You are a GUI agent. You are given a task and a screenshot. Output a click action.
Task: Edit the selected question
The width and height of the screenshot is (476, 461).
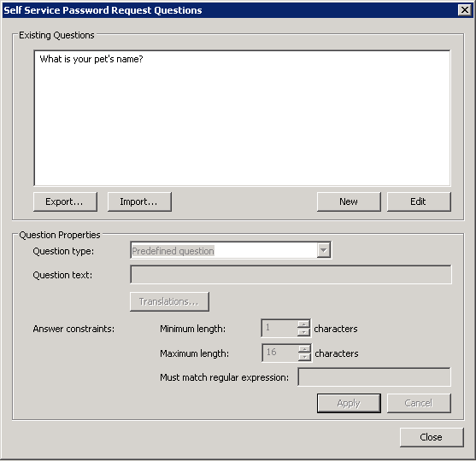[419, 201]
